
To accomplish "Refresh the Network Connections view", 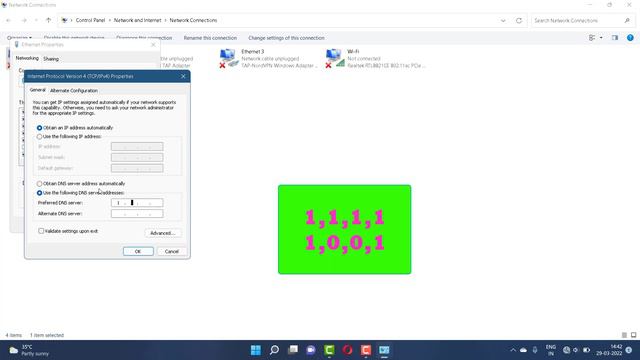I will coord(519,20).
